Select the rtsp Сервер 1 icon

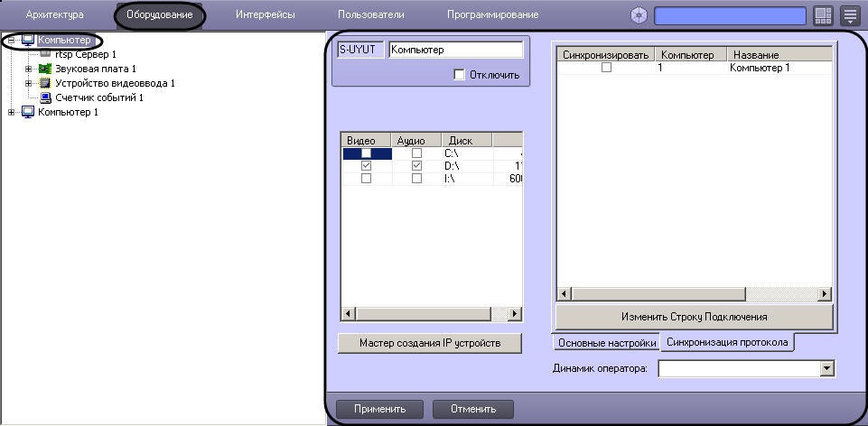46,54
